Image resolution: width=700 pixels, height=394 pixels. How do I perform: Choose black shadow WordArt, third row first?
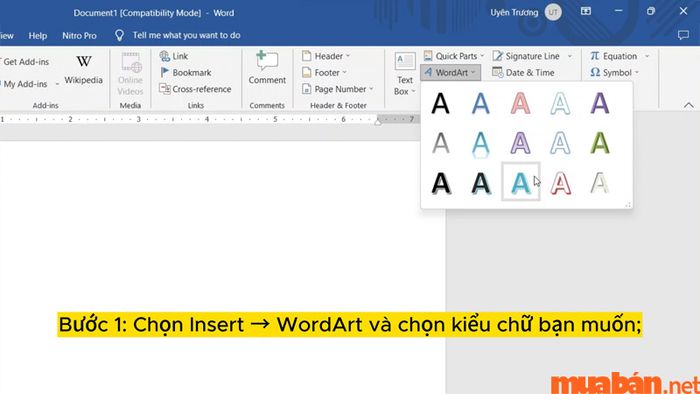(x=441, y=183)
